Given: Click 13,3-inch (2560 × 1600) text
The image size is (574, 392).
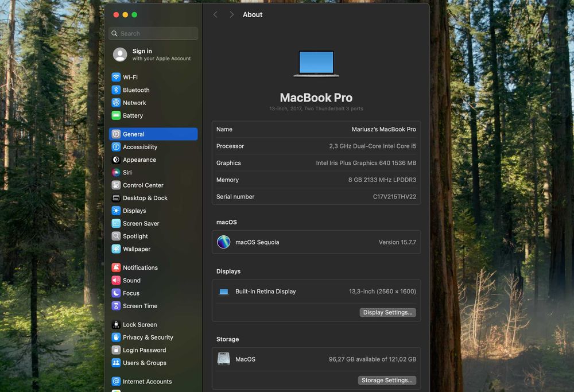Looking at the screenshot, I should coord(382,292).
